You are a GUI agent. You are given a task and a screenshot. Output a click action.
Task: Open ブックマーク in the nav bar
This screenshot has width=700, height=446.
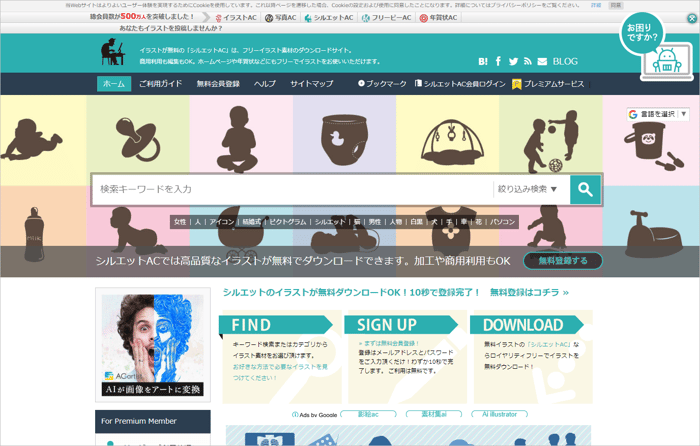click(x=382, y=83)
